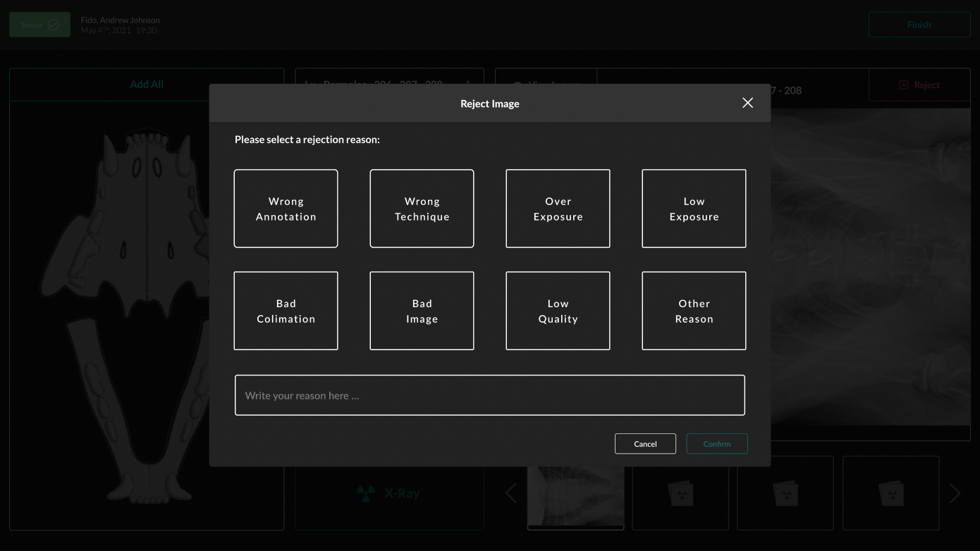The height and width of the screenshot is (551, 980).
Task: Select the fourth empty thumbnail slot
Action: point(891,493)
